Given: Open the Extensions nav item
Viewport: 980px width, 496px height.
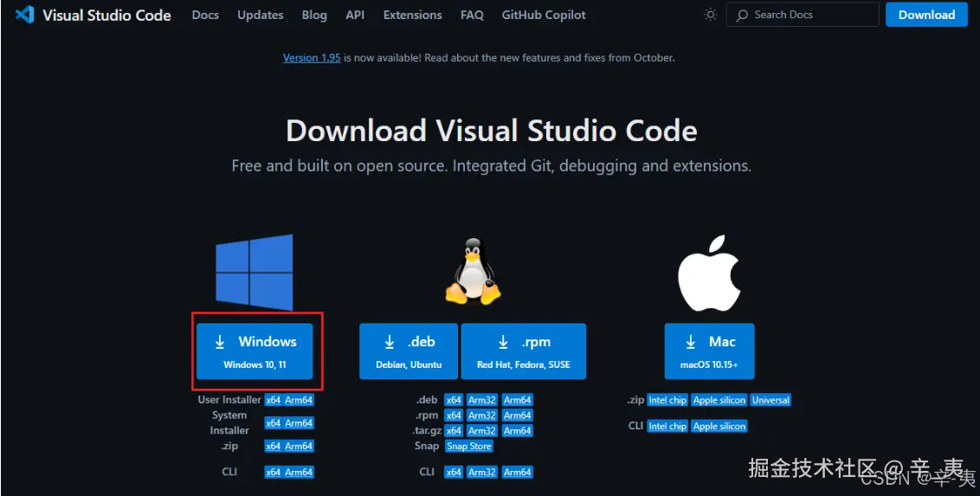Looking at the screenshot, I should point(412,15).
